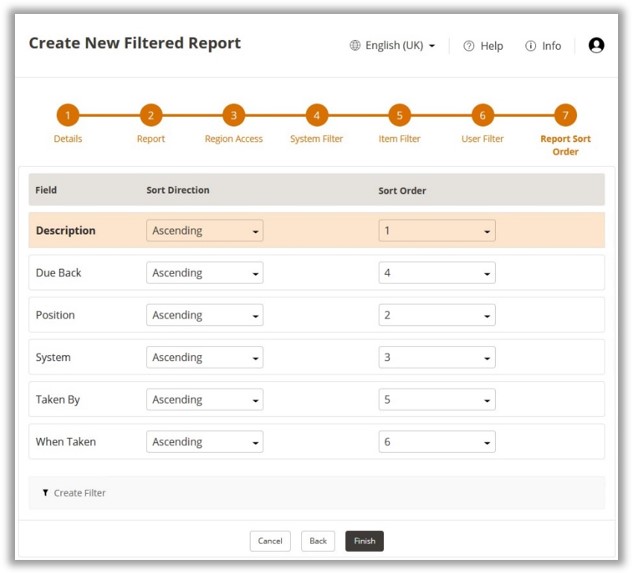The image size is (632, 573).
Task: Change Sort Order dropdown for Position
Action: (x=436, y=315)
